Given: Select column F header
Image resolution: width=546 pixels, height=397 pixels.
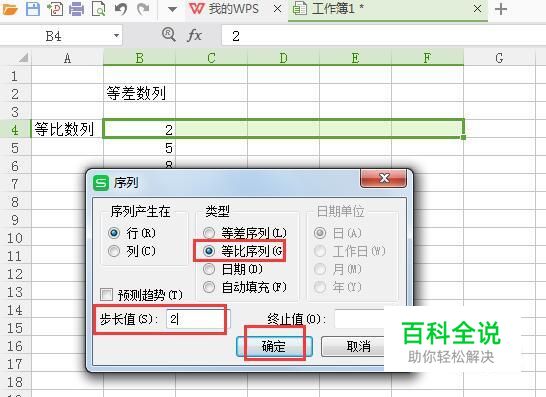Looking at the screenshot, I should click(x=428, y=58).
